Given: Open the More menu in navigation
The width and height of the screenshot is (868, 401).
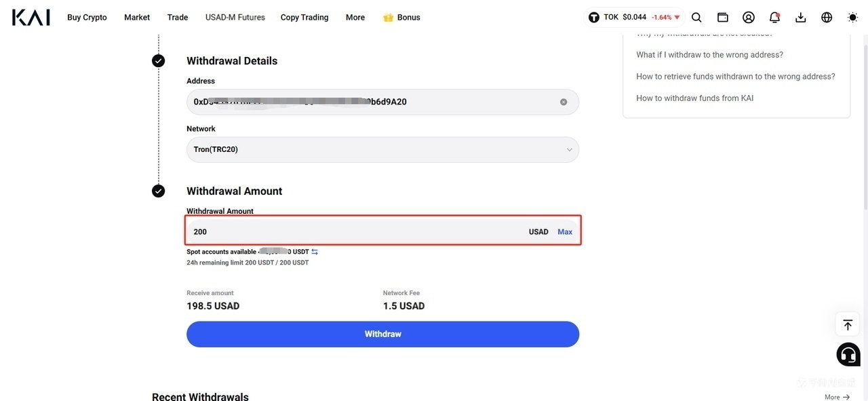Looking at the screenshot, I should (x=355, y=18).
